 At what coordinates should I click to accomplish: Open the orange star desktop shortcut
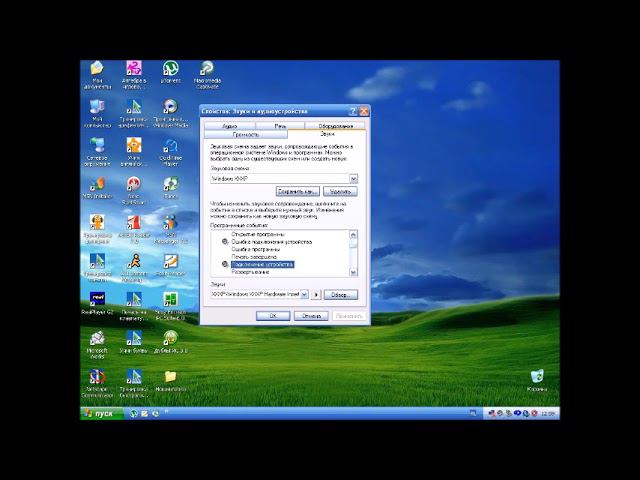click(134, 152)
